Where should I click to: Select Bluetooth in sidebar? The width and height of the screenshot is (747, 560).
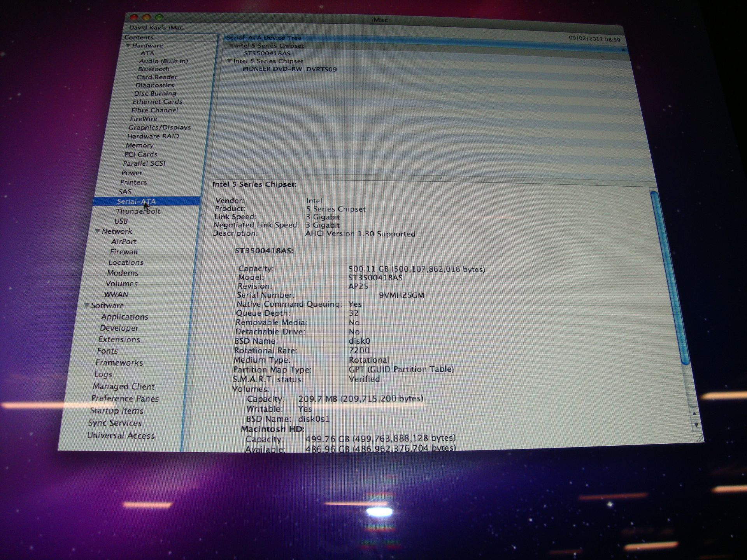point(154,69)
